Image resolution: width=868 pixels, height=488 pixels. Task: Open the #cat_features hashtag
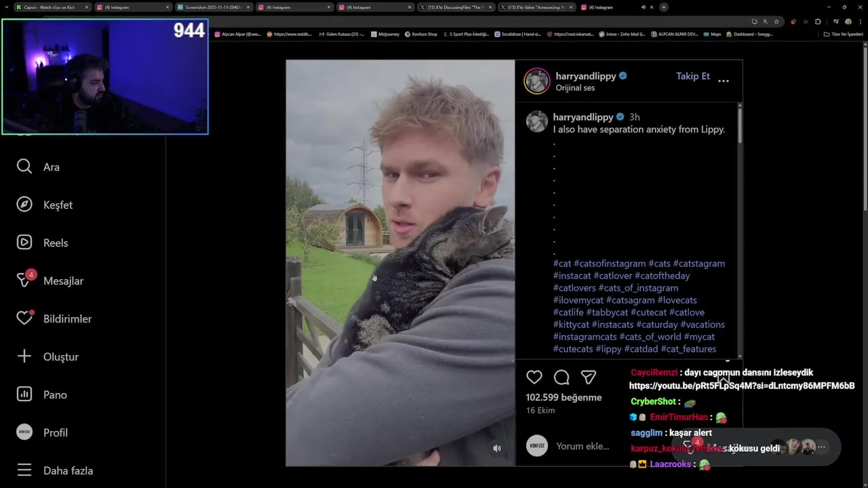(688, 349)
